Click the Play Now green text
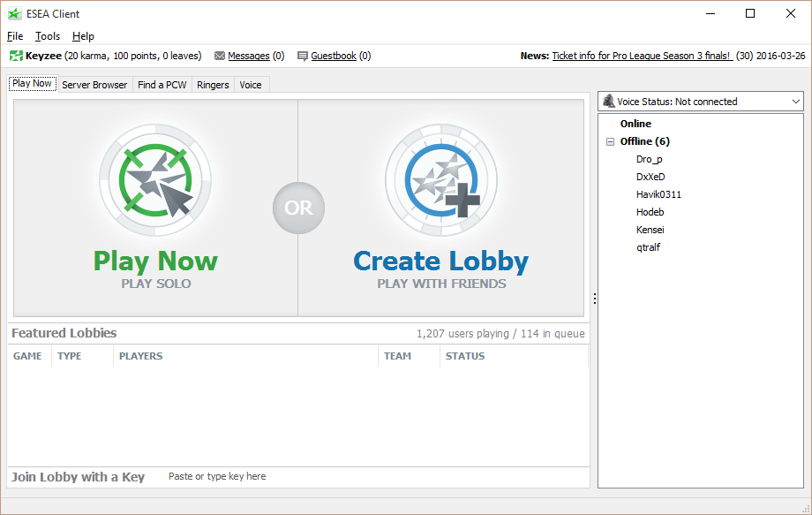Screen dimensions: 812x515 point(155,261)
